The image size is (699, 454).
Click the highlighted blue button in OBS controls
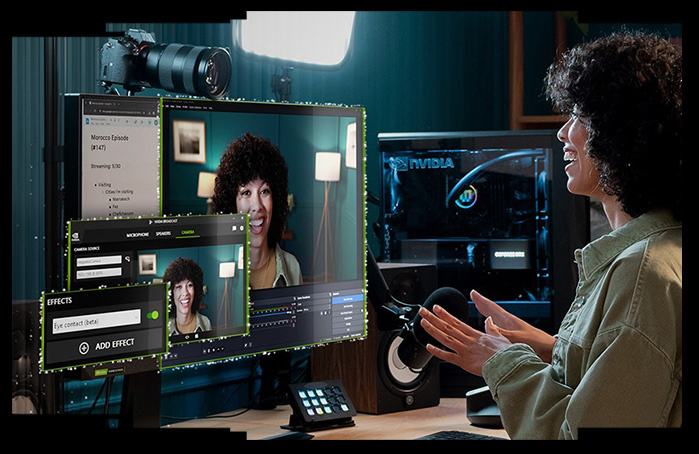coord(348,299)
